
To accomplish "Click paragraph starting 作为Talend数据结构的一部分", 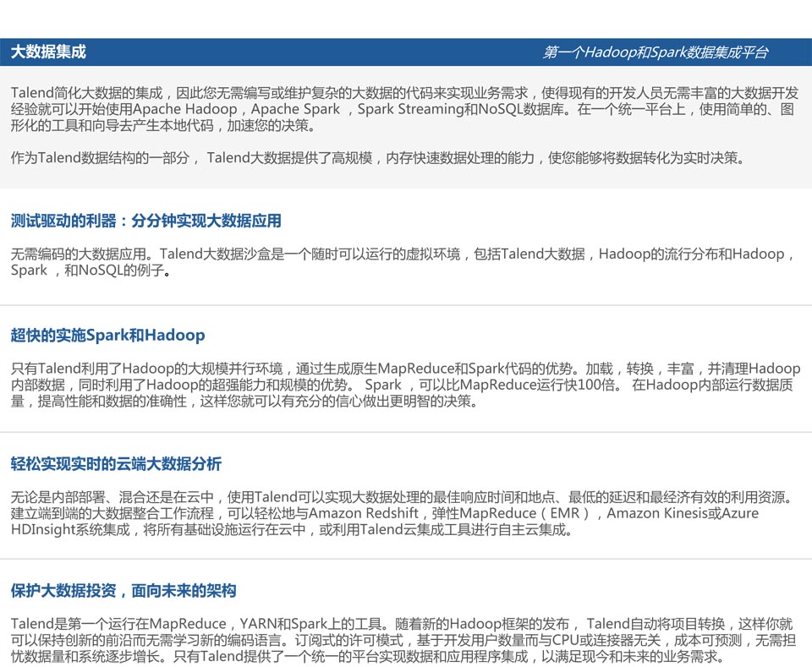I will click(378, 158).
